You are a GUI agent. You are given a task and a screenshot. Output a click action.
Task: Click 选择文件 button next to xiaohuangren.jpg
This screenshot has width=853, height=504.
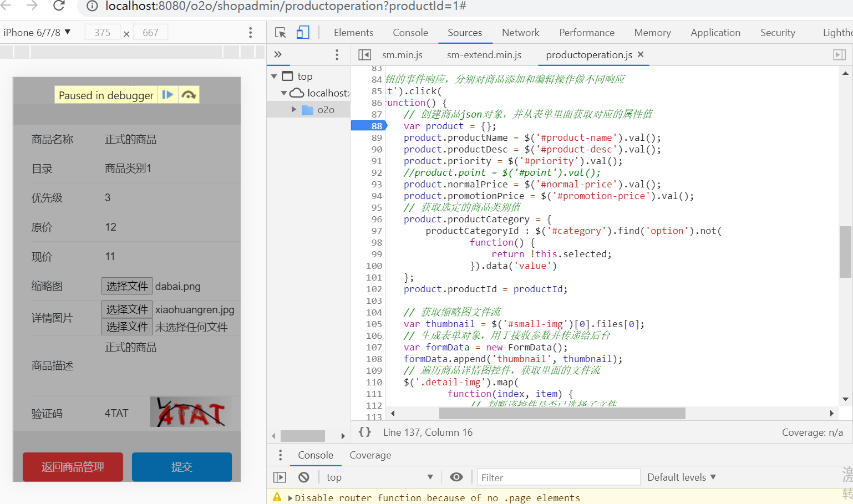[127, 309]
